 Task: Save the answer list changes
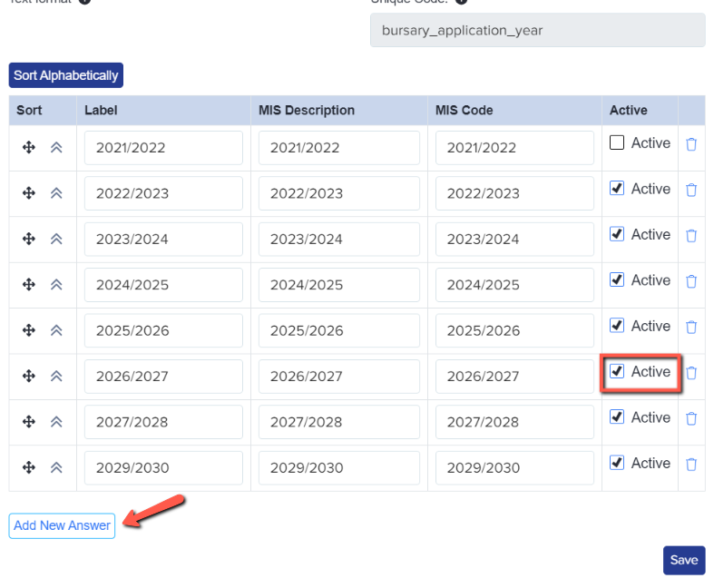pos(683,560)
